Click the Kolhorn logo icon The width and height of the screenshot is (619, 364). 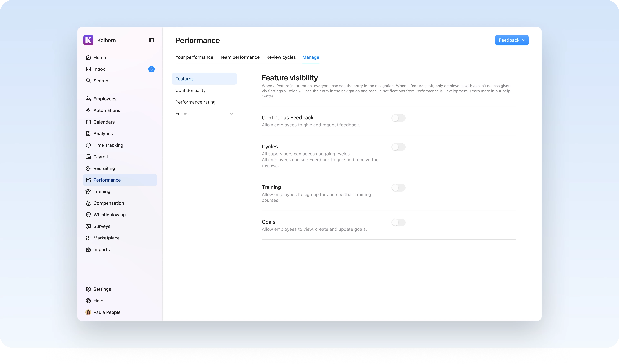tap(88, 40)
